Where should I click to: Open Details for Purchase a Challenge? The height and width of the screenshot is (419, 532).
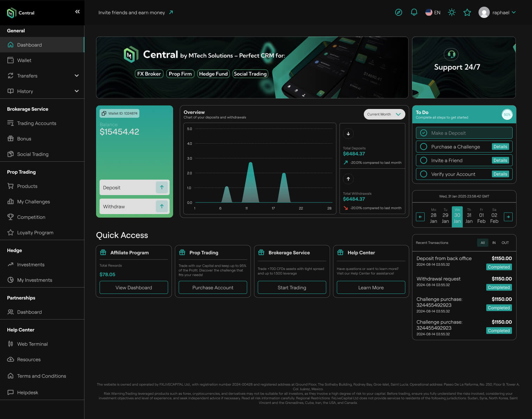pos(500,147)
